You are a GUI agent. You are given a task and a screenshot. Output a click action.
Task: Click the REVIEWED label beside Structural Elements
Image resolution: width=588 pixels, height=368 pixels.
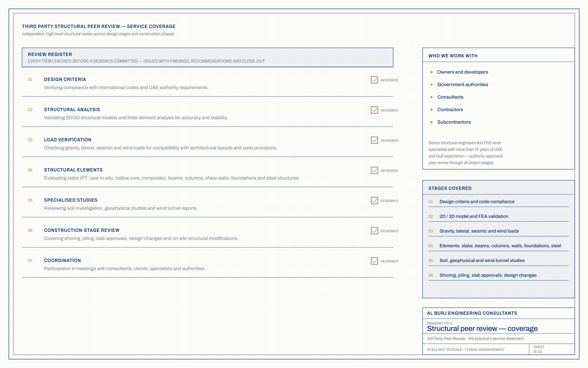(389, 171)
